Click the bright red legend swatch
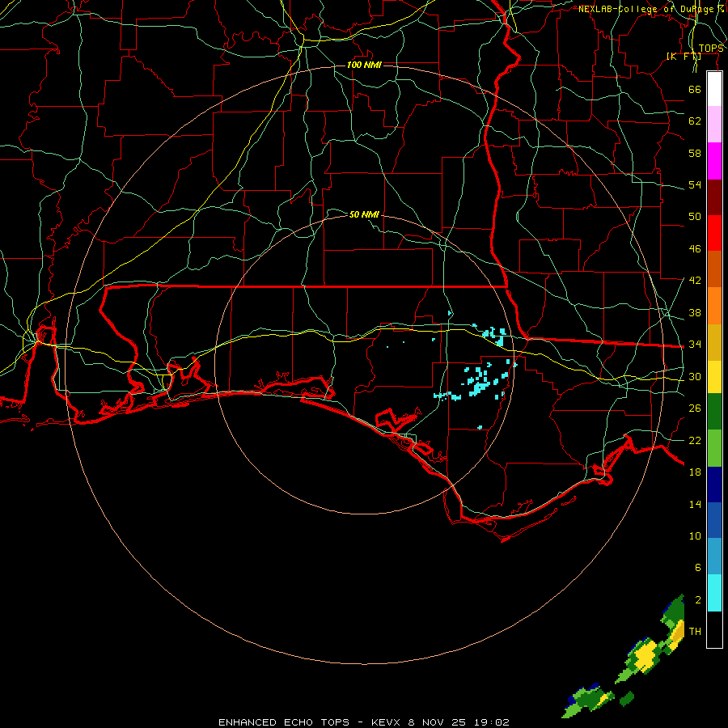The image size is (728, 728). point(714,233)
